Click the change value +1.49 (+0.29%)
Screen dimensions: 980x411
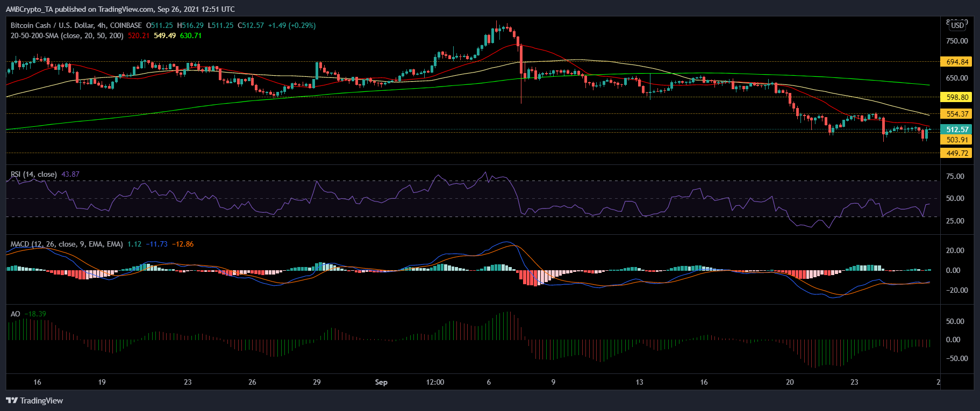point(292,25)
